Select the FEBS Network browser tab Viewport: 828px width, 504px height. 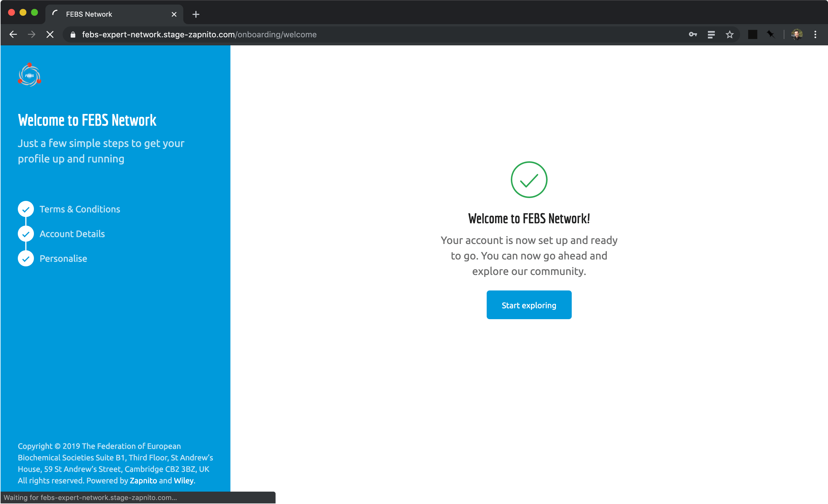pos(101,14)
